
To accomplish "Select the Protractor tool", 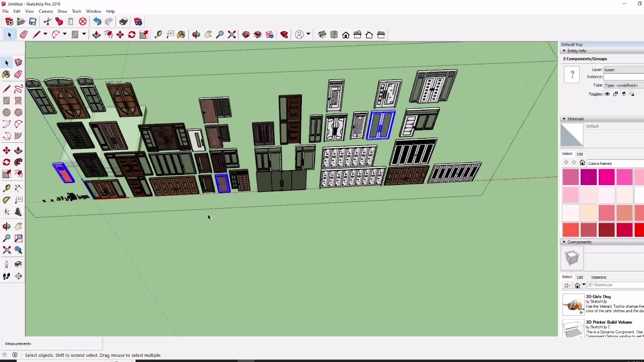I will 7,200.
